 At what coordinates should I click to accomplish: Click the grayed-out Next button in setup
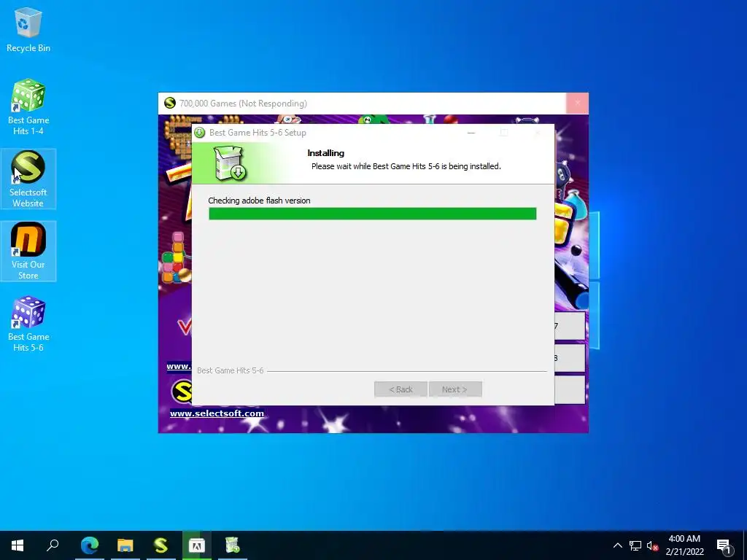455,389
